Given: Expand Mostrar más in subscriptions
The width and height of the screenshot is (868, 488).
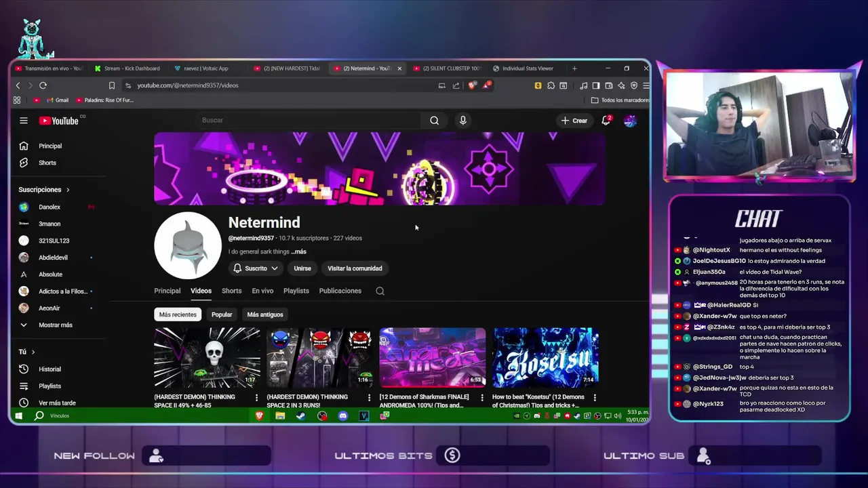Looking at the screenshot, I should [x=55, y=325].
